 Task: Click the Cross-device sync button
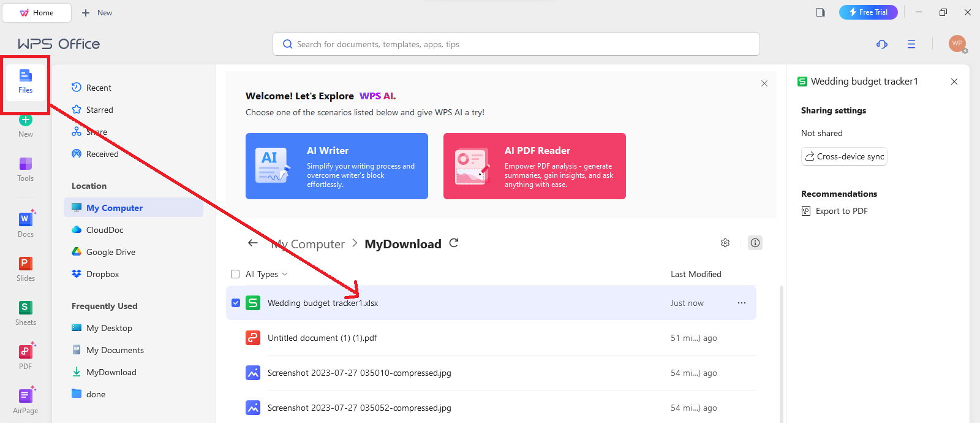[844, 156]
